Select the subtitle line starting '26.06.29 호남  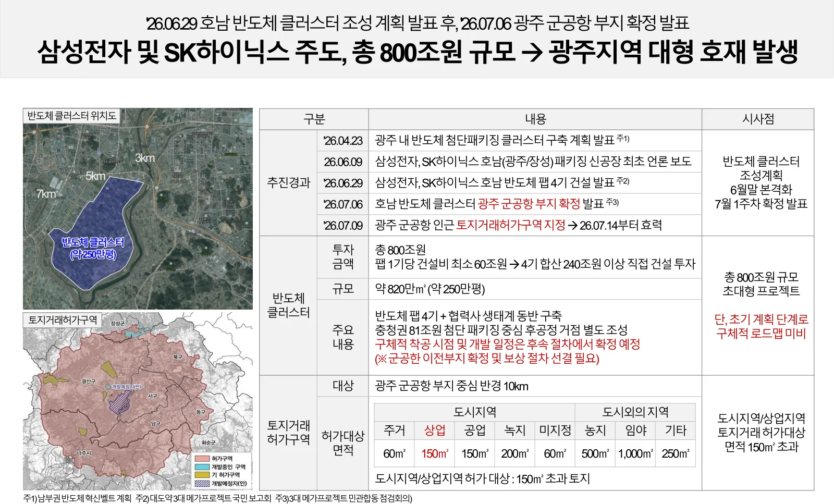click(418, 23)
